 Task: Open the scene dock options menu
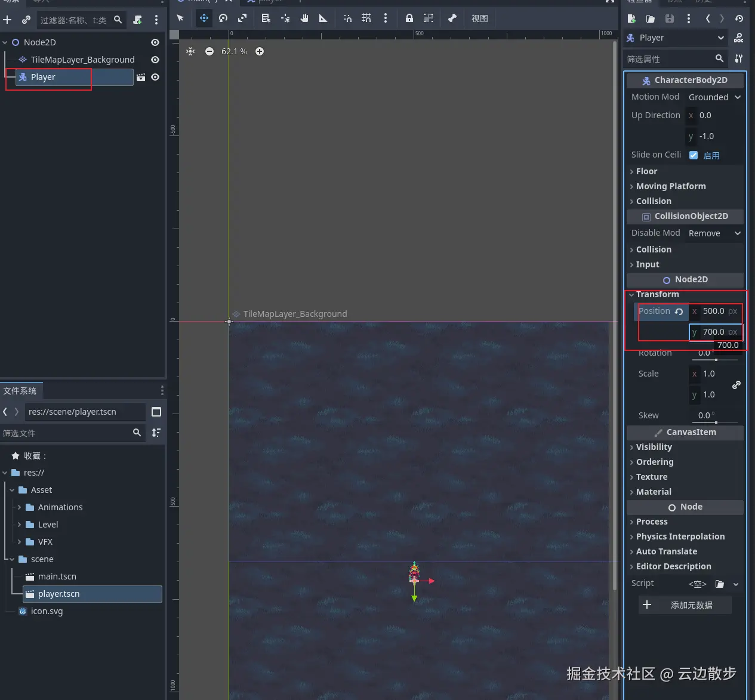(156, 20)
